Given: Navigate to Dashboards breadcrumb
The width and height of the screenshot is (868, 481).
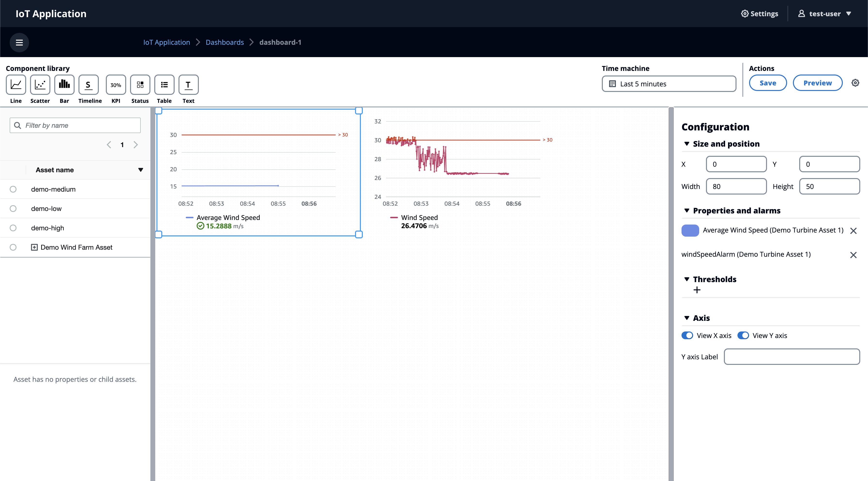Looking at the screenshot, I should click(x=225, y=42).
